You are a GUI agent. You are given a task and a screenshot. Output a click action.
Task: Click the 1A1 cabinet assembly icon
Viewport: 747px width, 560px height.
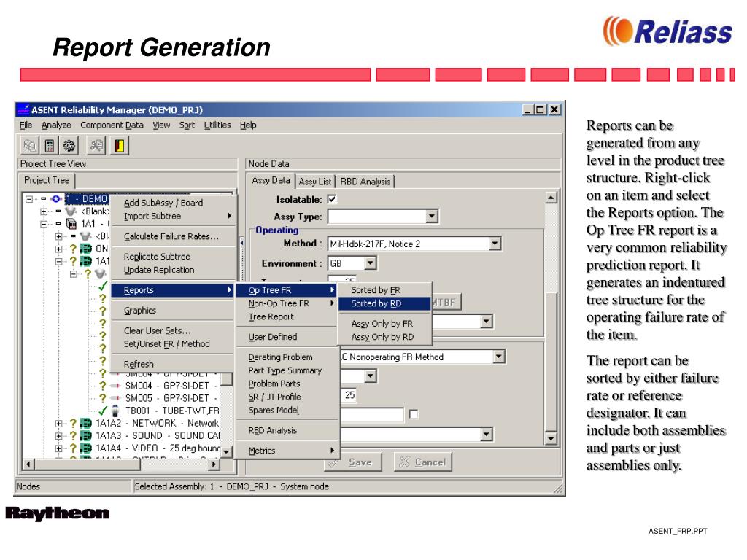pyautogui.click(x=71, y=223)
